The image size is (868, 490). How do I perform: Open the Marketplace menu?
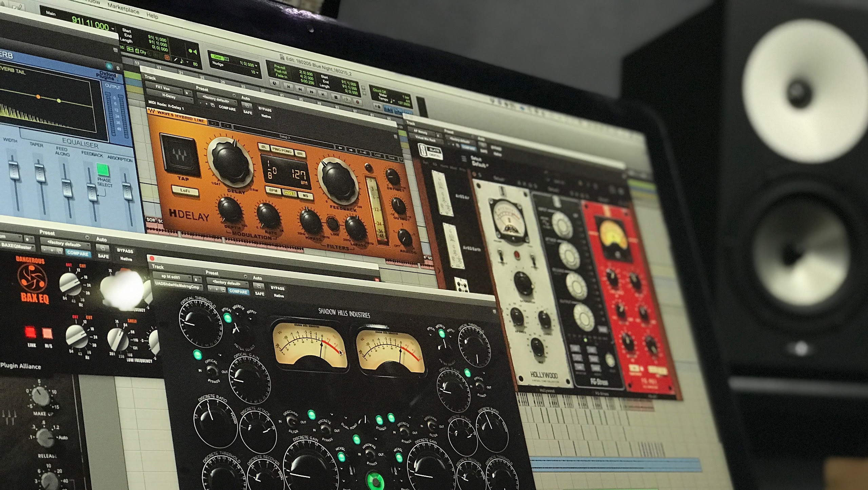[123, 8]
